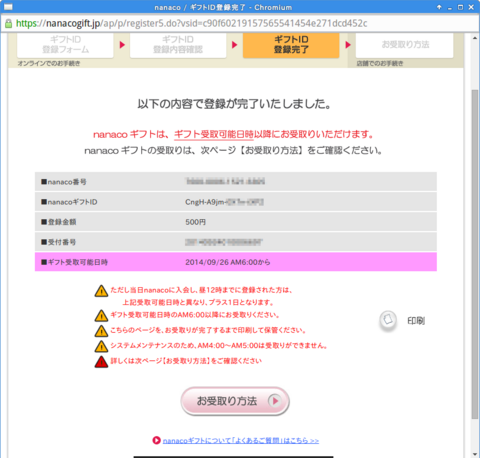Click the 印刷 label text
The height and width of the screenshot is (458, 480).
(x=416, y=321)
